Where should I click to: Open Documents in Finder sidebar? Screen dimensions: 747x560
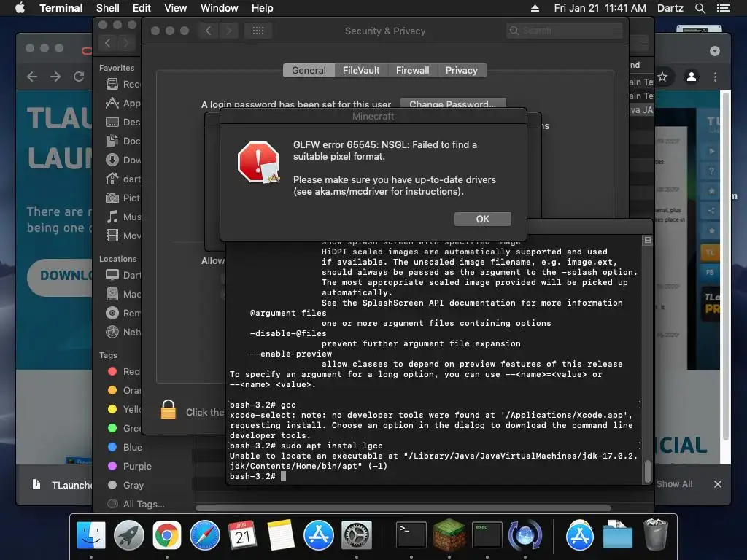click(x=123, y=141)
